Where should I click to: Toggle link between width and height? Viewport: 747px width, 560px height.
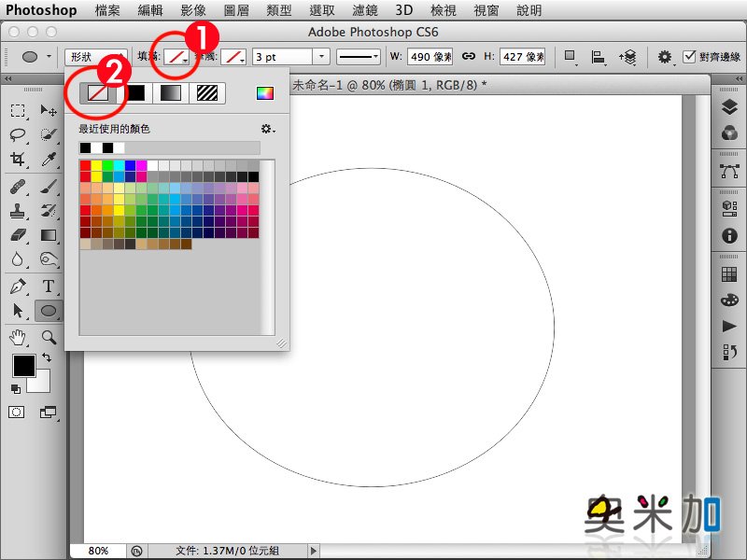coord(469,56)
